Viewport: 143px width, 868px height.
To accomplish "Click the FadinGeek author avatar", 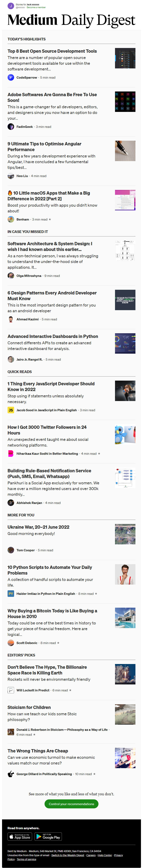I will pos(11,127).
